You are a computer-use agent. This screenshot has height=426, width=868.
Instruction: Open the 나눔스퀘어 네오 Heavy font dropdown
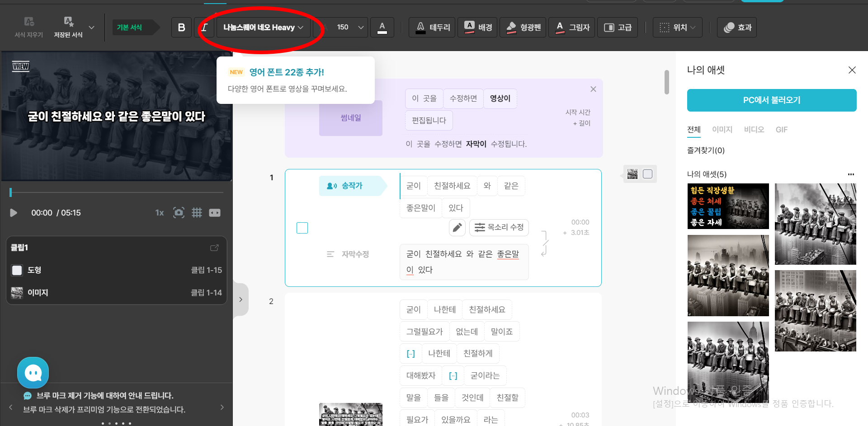click(x=263, y=28)
